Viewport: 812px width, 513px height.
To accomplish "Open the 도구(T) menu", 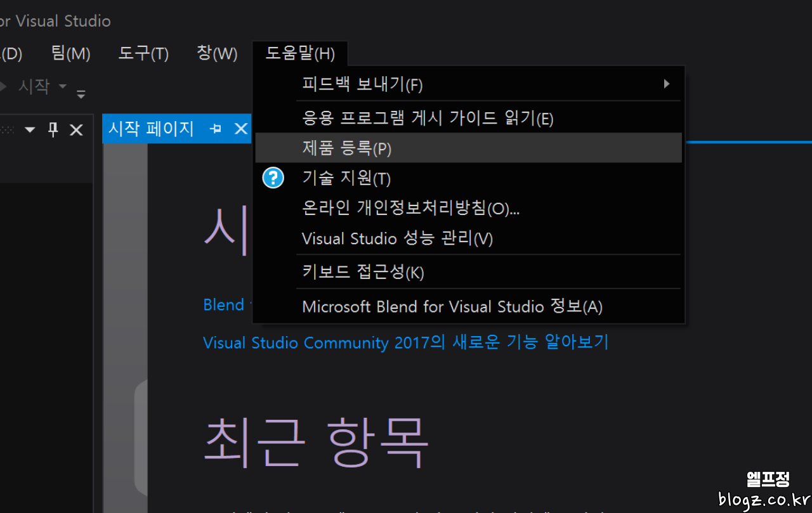I will tap(143, 54).
